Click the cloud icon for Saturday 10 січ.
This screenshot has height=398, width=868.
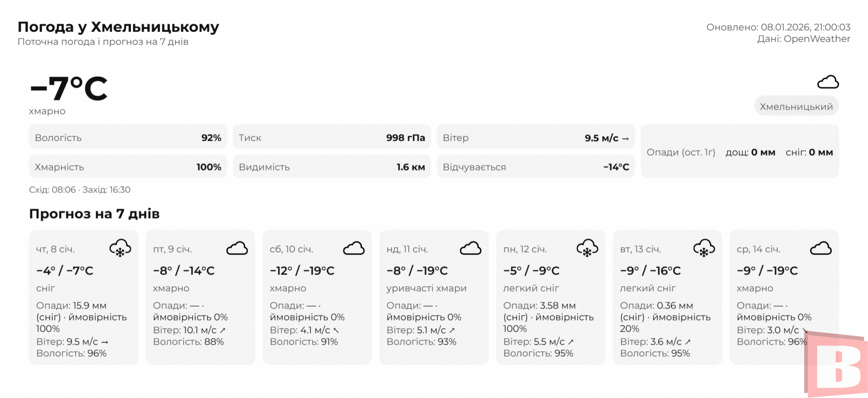tap(354, 248)
